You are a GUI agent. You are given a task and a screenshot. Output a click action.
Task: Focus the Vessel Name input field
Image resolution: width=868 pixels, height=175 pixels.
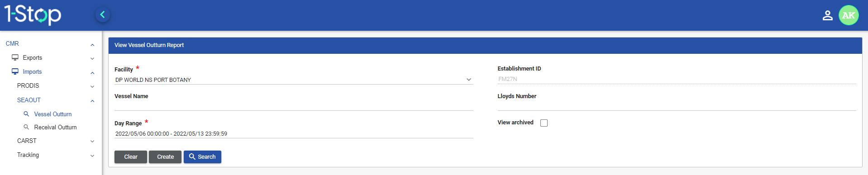(x=294, y=106)
